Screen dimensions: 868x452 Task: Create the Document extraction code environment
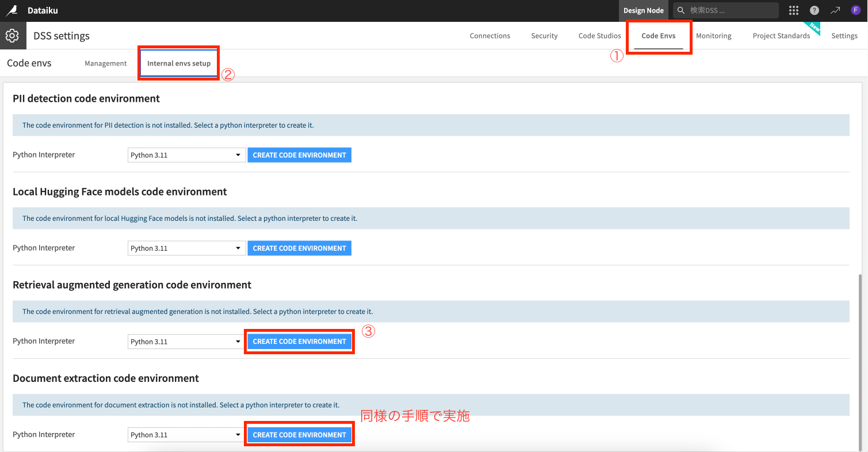coord(299,435)
